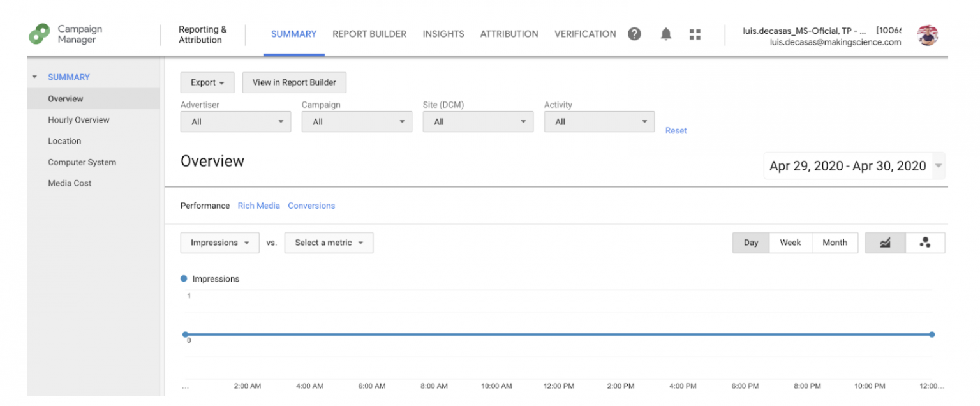Collapse the SUMMARY sidebar section arrow

click(x=34, y=77)
